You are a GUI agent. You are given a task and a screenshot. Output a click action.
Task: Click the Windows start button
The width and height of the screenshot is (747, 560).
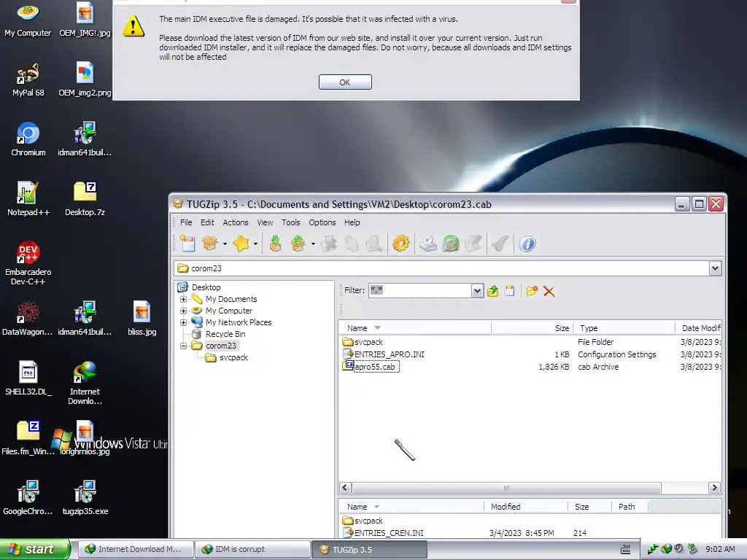tap(35, 549)
